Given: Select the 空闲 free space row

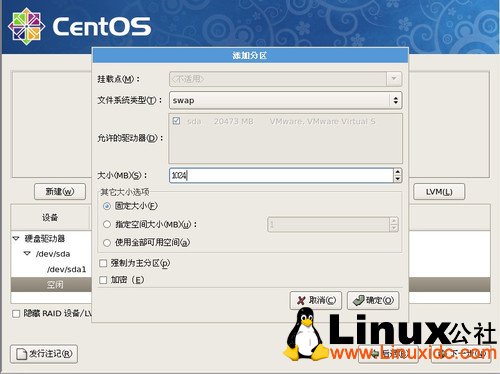Looking at the screenshot, I should click(x=51, y=284).
